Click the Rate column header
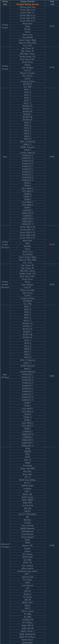This screenshot has height=644, width=59. (x=52, y=1)
